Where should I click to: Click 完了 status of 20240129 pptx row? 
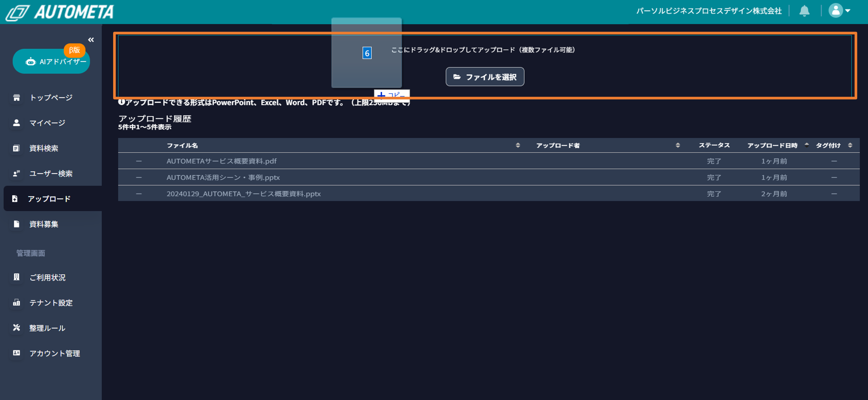(x=714, y=194)
